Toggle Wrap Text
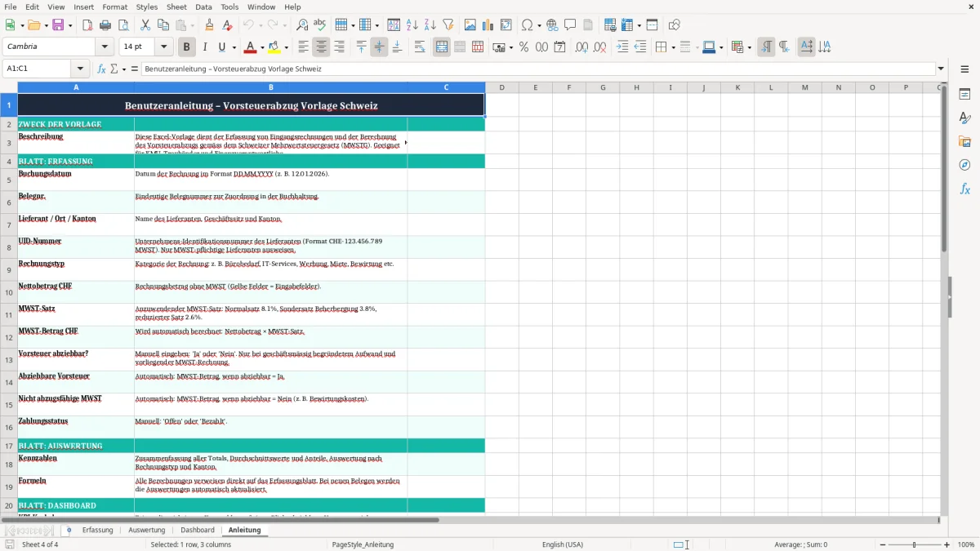 pos(420,47)
